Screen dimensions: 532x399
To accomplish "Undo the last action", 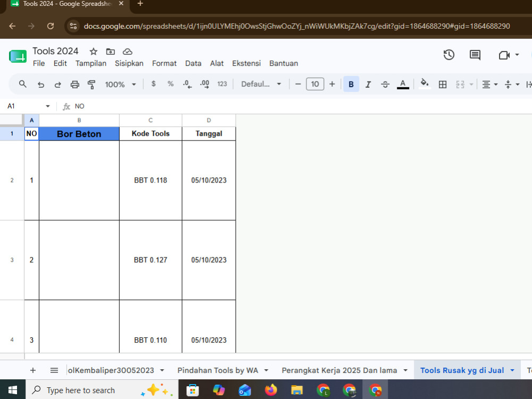I will (41, 85).
